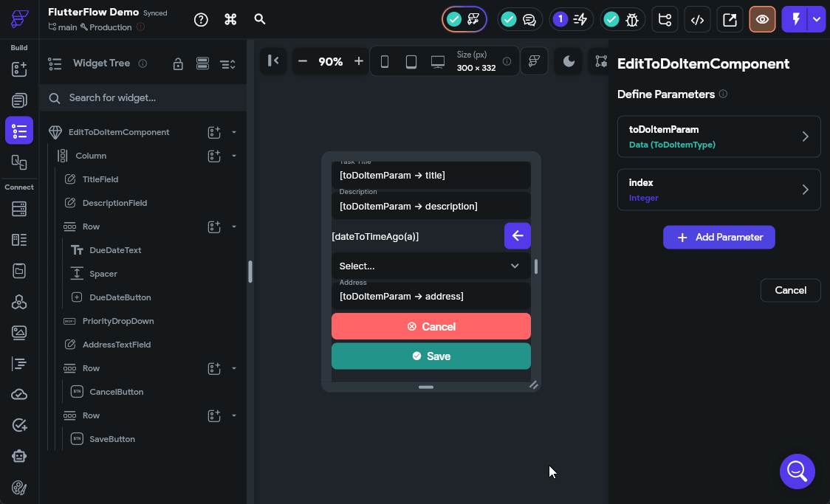Click Cancel in Define Parameters panel
The width and height of the screenshot is (830, 504).
(x=790, y=290)
